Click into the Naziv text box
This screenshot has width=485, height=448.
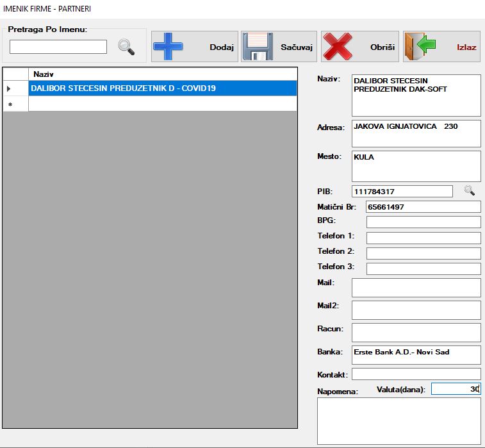[x=416, y=95]
